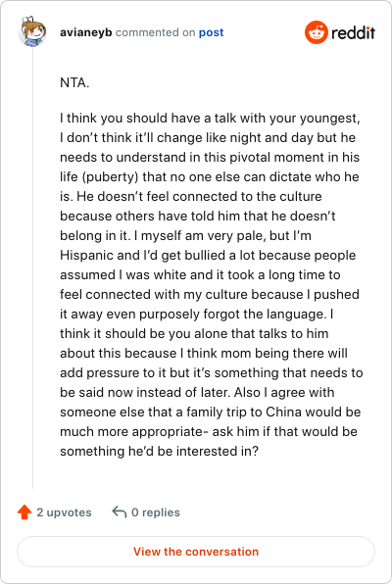Click the "2 upvotes" count label
The image size is (392, 584).
point(64,512)
